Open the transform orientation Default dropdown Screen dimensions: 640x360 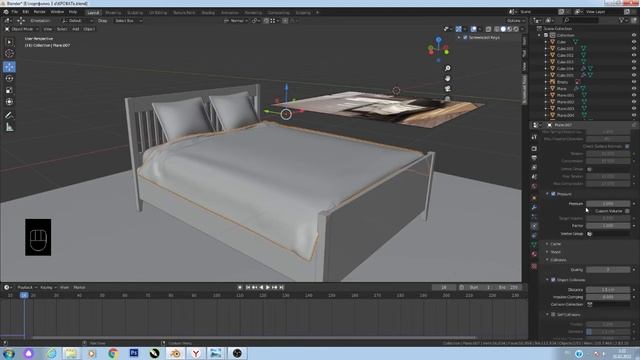(x=78, y=20)
